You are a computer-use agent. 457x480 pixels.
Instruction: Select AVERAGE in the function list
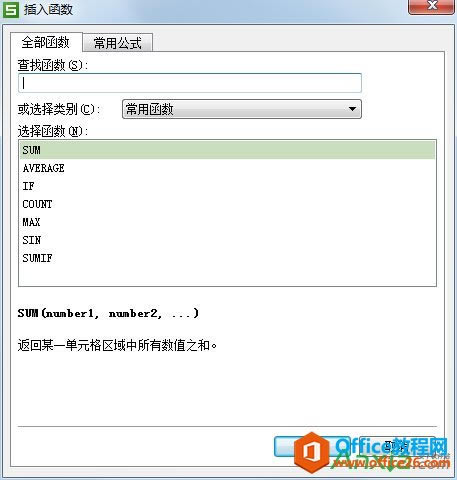[x=228, y=168]
